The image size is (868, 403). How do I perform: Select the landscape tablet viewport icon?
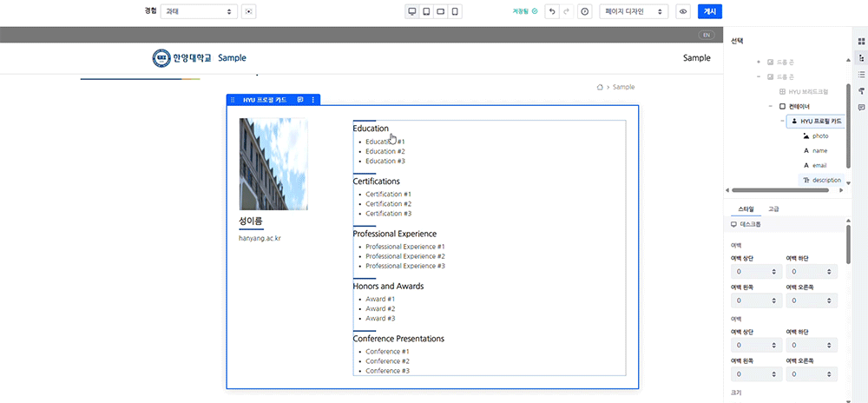(441, 11)
